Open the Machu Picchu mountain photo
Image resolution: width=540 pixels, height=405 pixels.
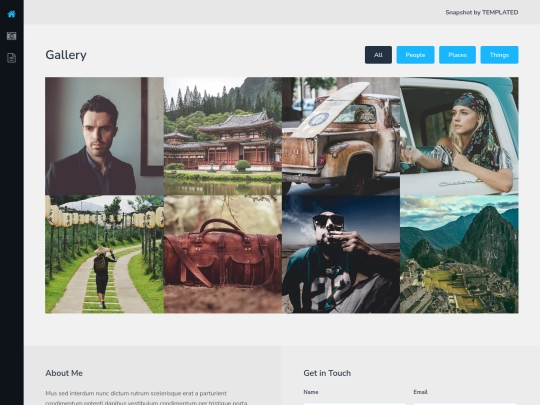click(459, 254)
